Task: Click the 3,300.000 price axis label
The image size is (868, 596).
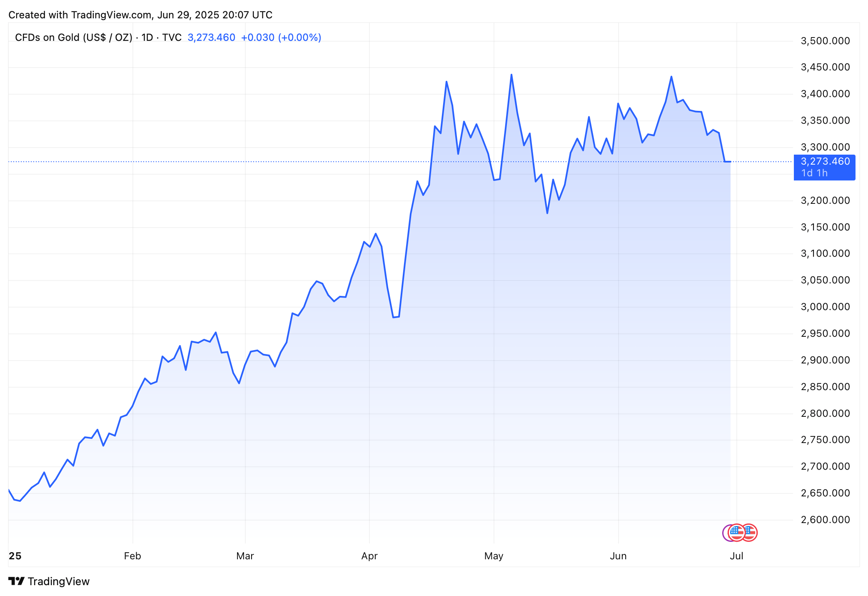Action: coord(825,147)
